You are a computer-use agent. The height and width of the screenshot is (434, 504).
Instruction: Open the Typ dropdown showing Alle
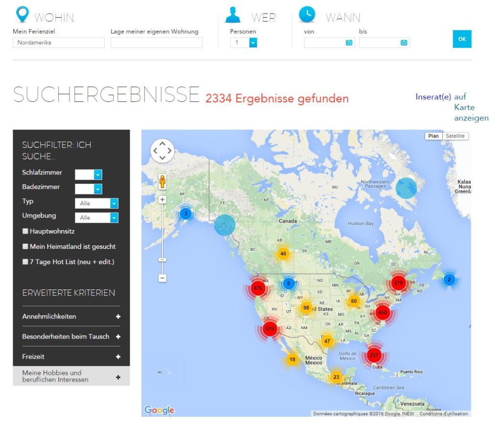point(97,203)
